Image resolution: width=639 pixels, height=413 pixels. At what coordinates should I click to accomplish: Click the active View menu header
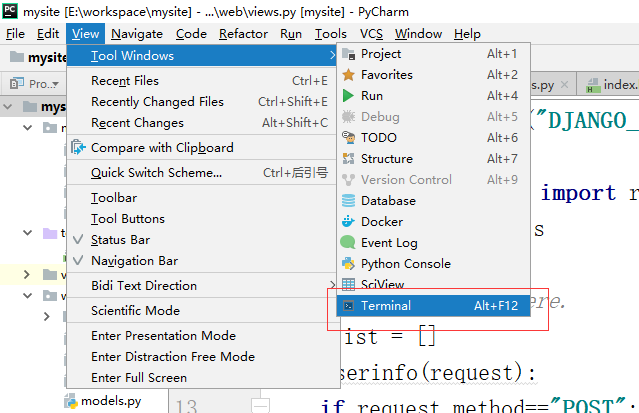click(86, 34)
